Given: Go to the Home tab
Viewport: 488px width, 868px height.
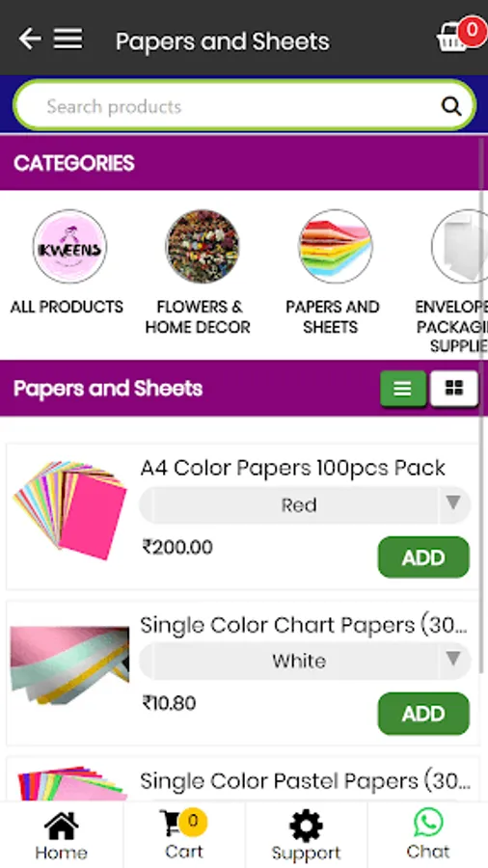Looking at the screenshot, I should coord(61,835).
